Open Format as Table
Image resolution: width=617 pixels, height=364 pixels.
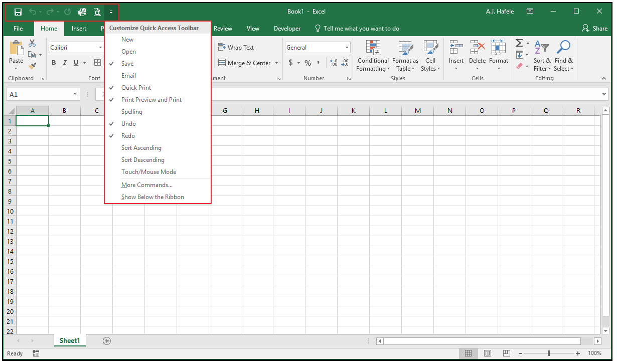point(405,56)
